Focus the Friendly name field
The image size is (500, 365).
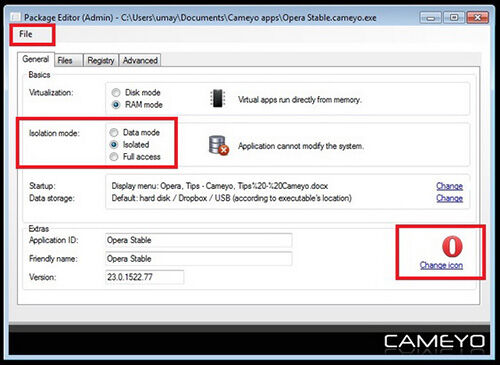(199, 259)
